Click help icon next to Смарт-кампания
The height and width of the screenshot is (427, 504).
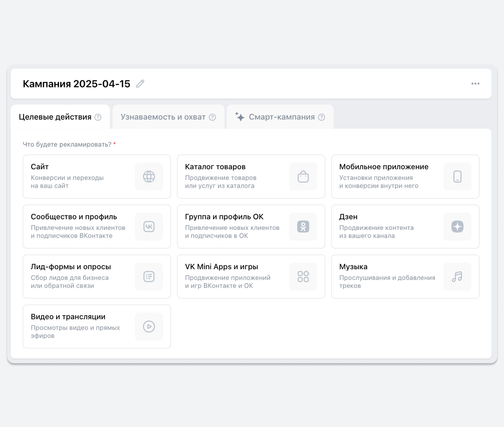pyautogui.click(x=321, y=117)
